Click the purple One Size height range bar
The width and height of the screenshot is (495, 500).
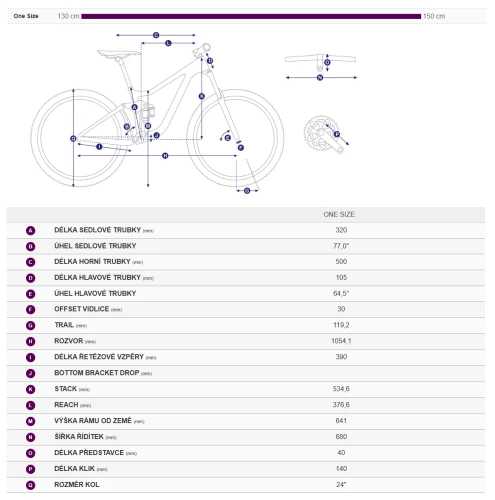click(251, 16)
